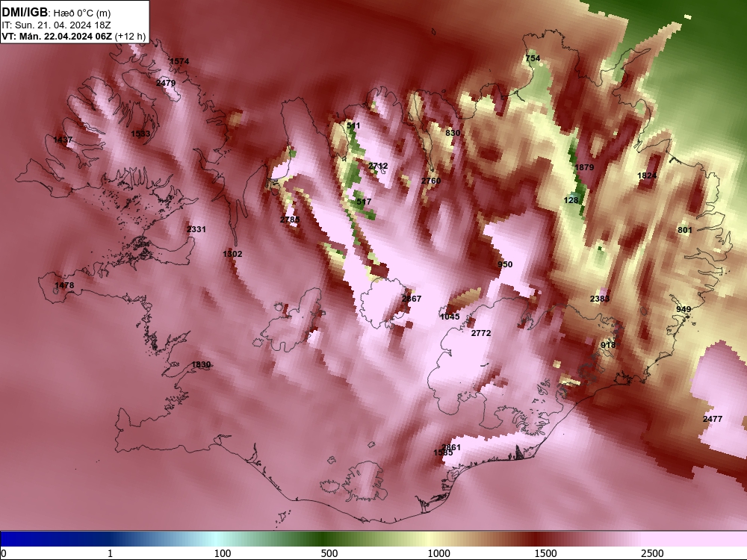
Task: Click the 1000 label on color scale
Action: [438, 553]
